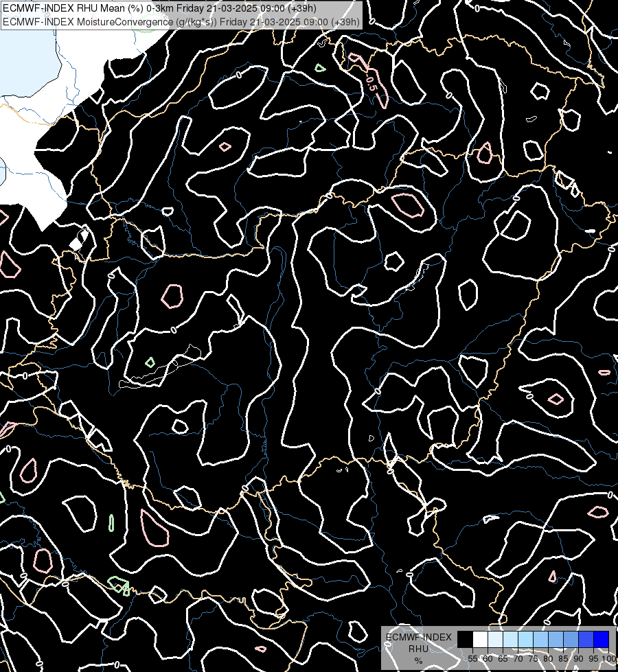Click the legend swatch between 65 and 70
This screenshot has height=672, width=618.
[x=510, y=639]
